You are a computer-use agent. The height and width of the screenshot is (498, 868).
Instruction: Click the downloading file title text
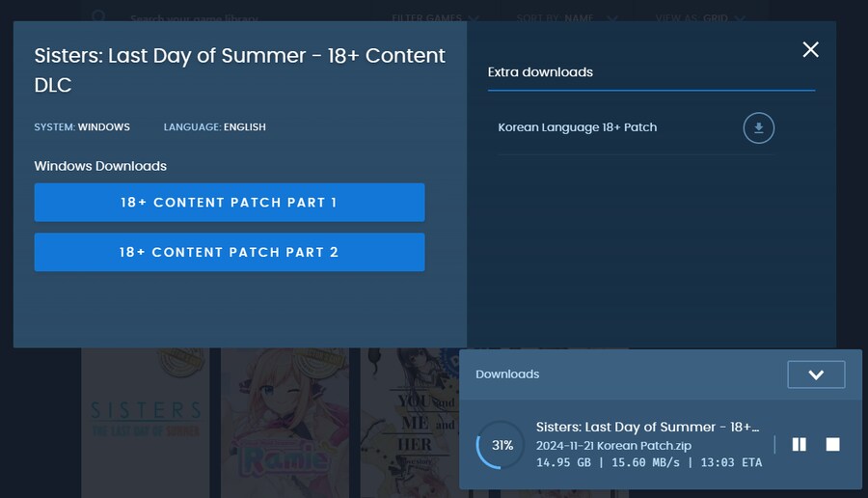pos(647,427)
